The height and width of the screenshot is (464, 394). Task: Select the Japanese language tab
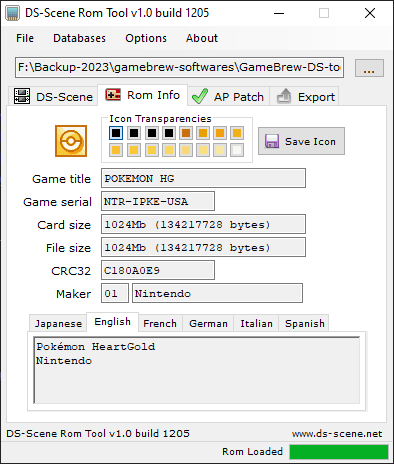(58, 323)
